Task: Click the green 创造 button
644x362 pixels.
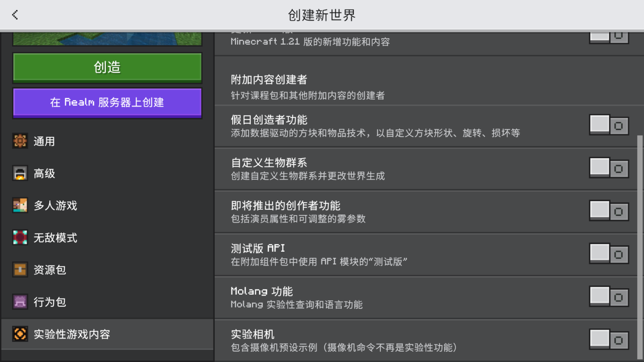Action: [x=107, y=67]
